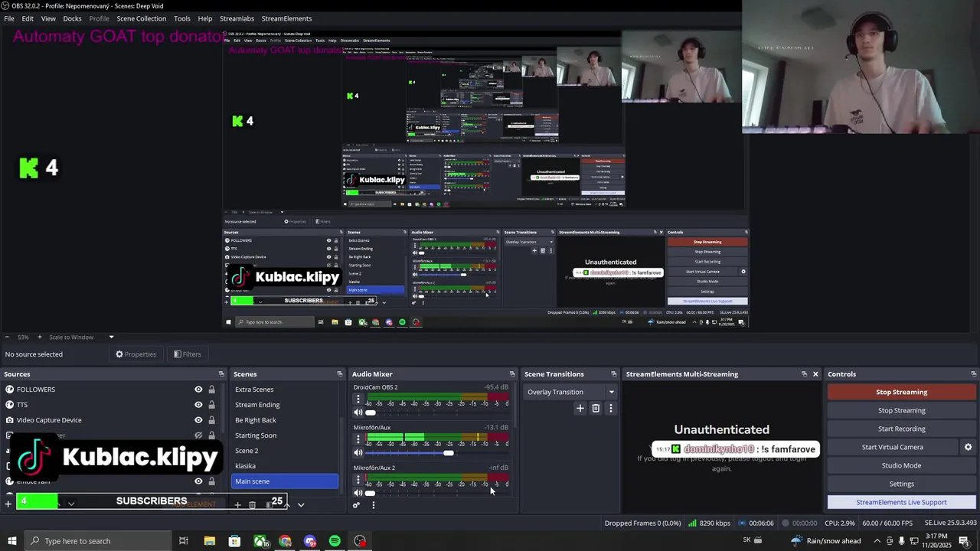Add a new source with plus

click(8, 504)
